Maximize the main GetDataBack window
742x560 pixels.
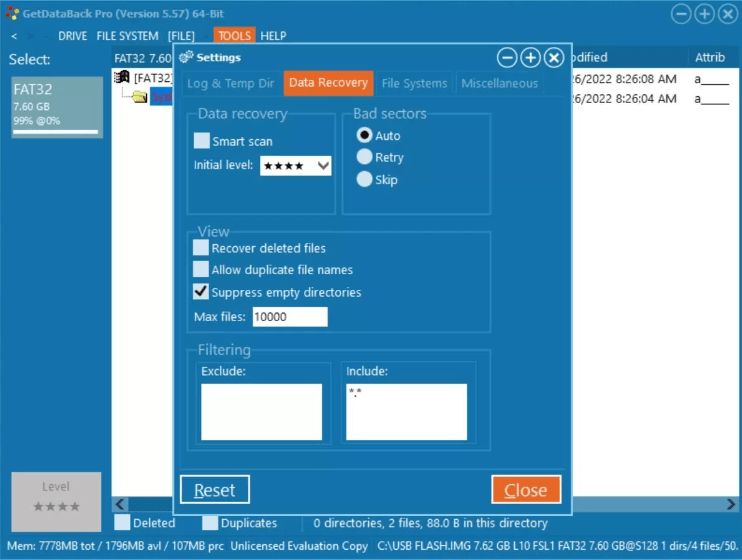pyautogui.click(x=704, y=14)
